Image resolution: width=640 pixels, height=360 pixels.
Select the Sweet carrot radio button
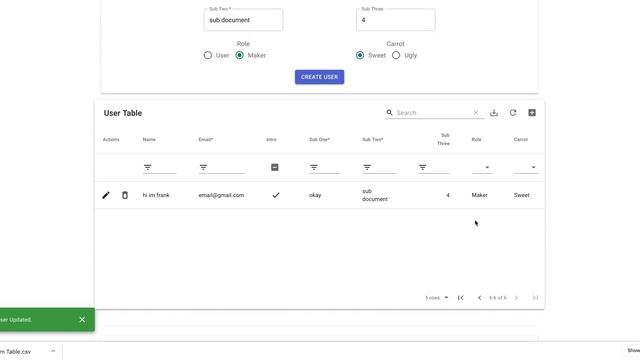pyautogui.click(x=360, y=55)
